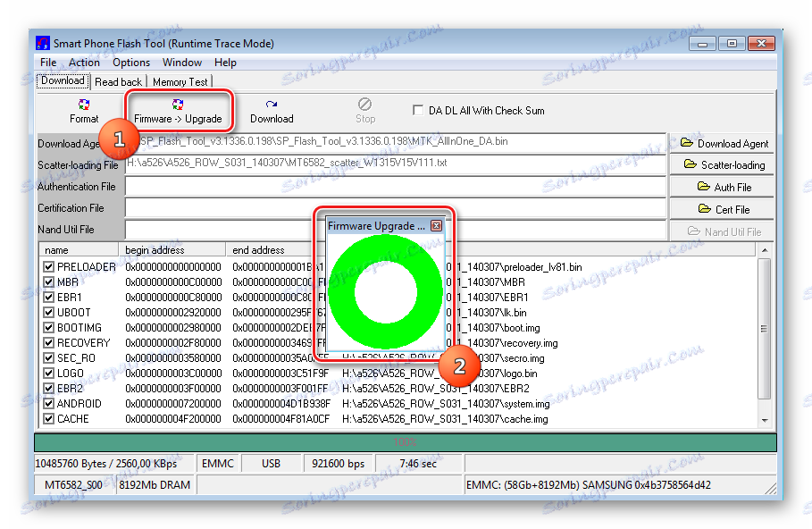Click partition list scroll up arrow
The image size is (812, 529).
765,250
